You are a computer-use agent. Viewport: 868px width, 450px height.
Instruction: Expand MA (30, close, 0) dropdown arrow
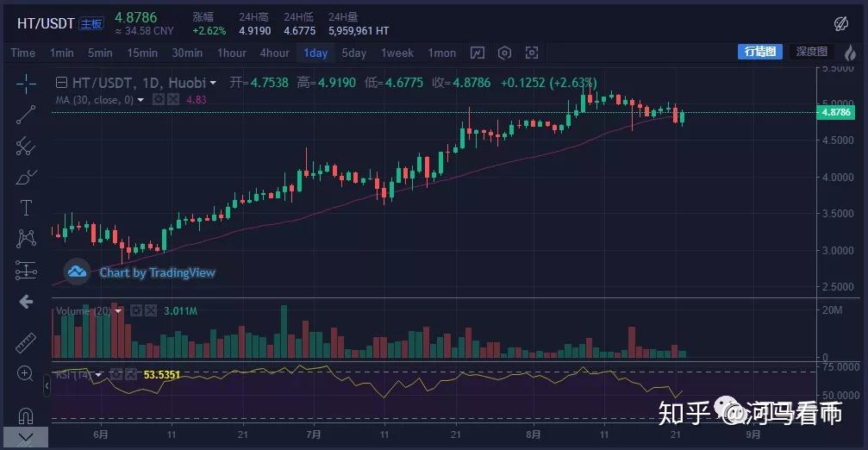141,100
